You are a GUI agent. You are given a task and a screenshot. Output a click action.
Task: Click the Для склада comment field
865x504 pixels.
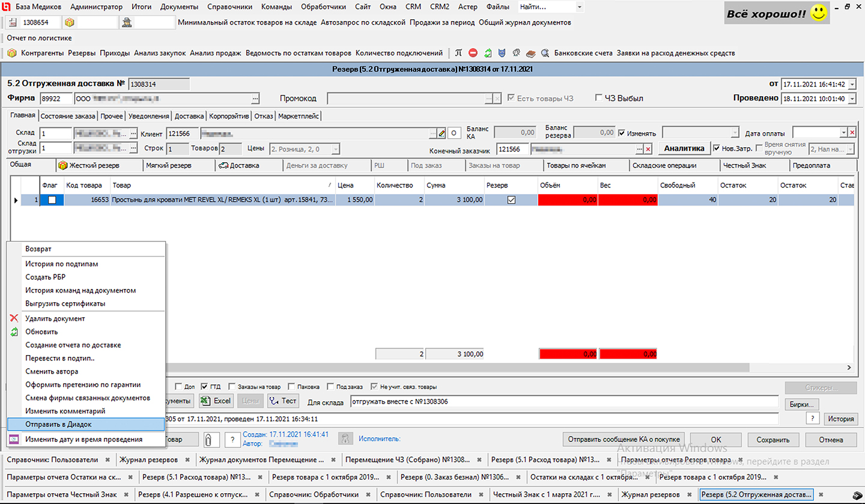click(563, 402)
